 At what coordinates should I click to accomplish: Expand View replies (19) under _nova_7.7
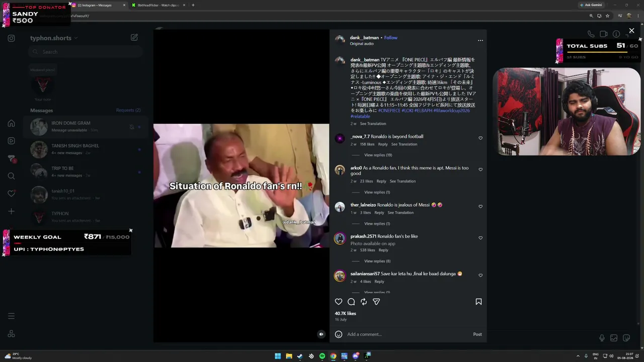tap(378, 155)
